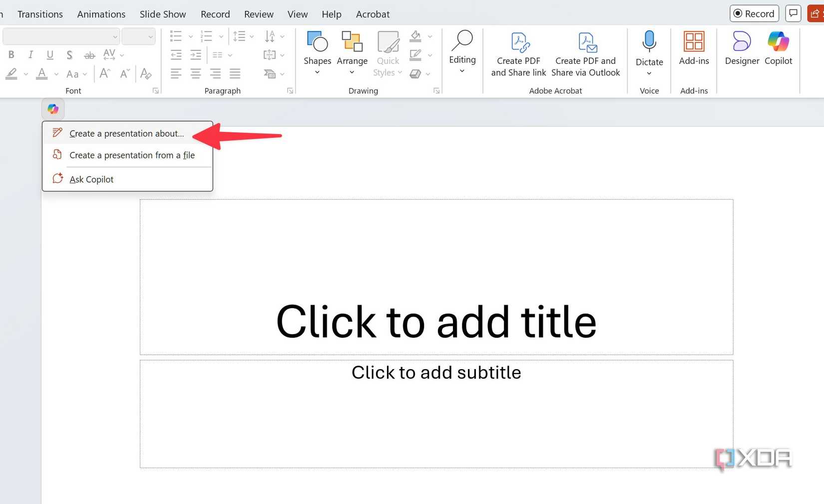Toggle underline formatting

[x=49, y=54]
